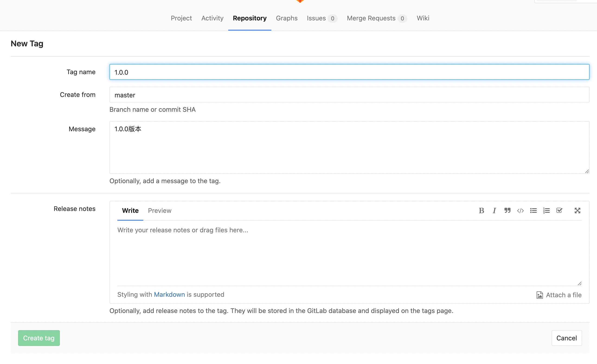Open the Markdown help link

pos(169,294)
